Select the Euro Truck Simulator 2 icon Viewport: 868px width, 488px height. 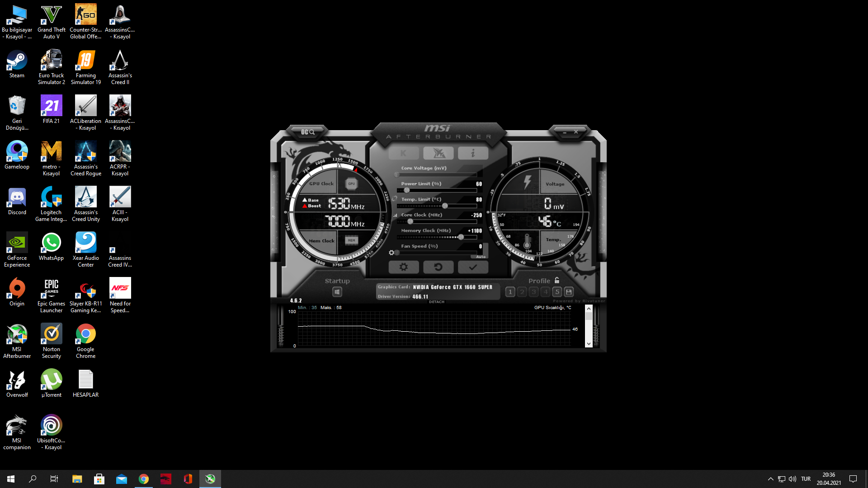pyautogui.click(x=51, y=67)
